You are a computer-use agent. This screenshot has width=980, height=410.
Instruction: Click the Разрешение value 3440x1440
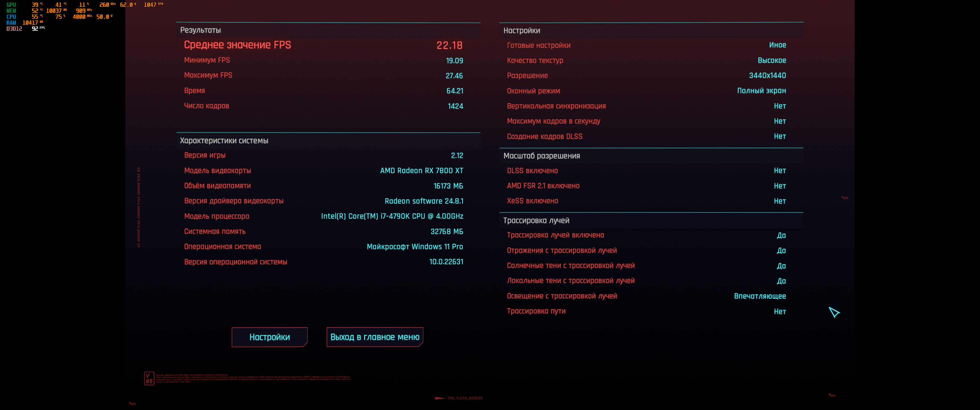767,75
